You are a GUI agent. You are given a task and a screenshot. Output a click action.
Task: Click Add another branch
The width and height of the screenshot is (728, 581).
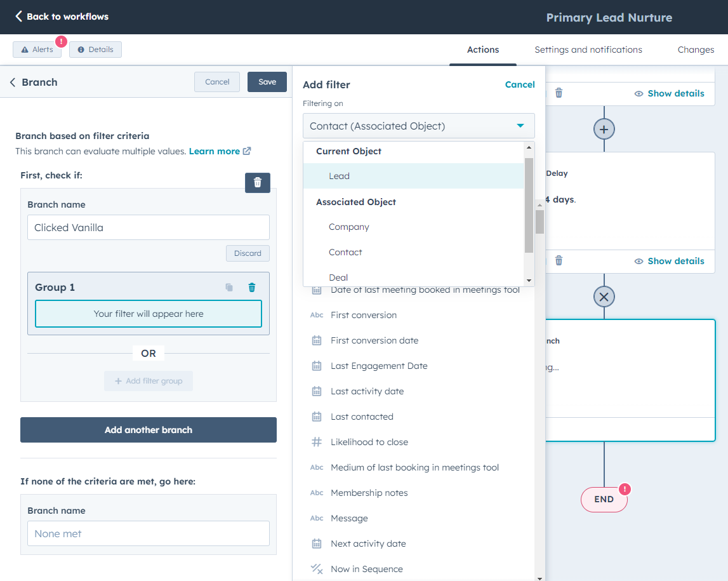148,430
